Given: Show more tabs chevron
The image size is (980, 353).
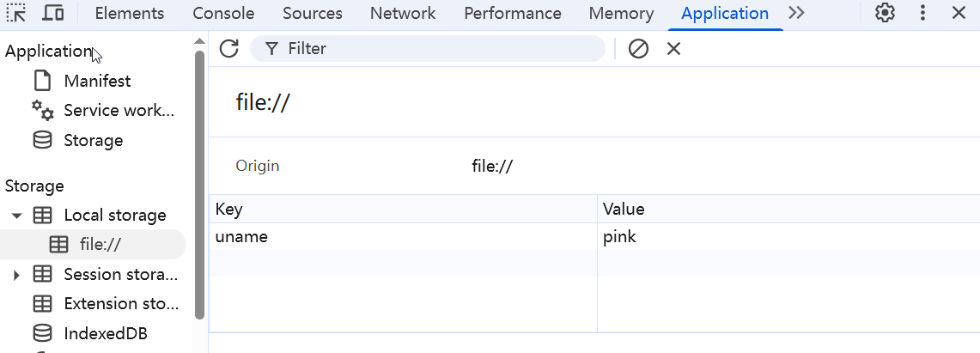Looking at the screenshot, I should tap(796, 13).
